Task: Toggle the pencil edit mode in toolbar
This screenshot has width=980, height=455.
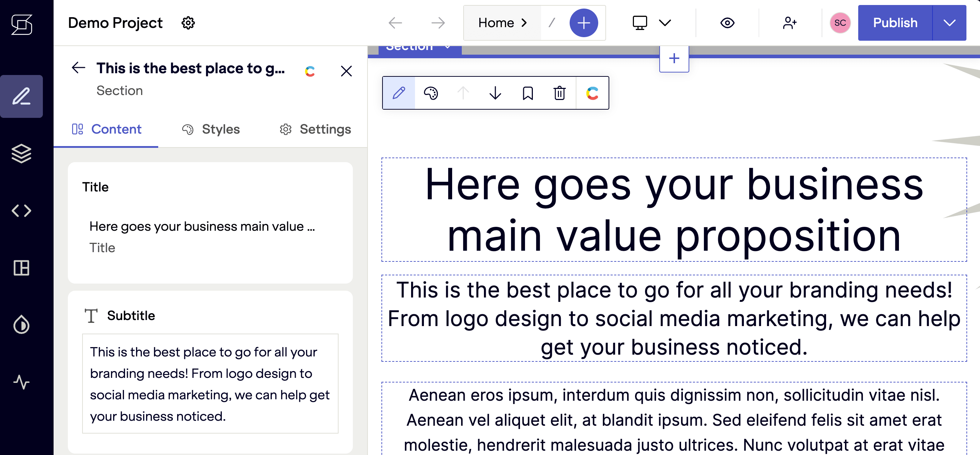Action: point(398,93)
